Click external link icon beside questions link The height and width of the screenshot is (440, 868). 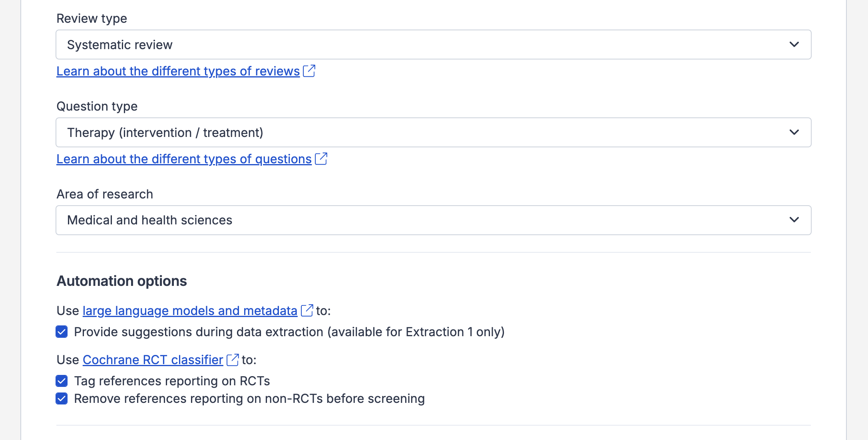(321, 159)
